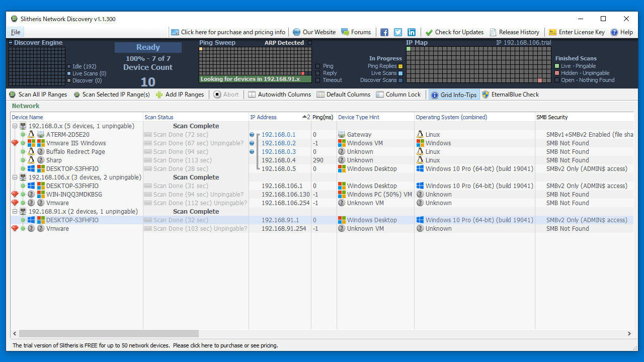Click the Ready status indicator
644x362 pixels.
[148, 47]
